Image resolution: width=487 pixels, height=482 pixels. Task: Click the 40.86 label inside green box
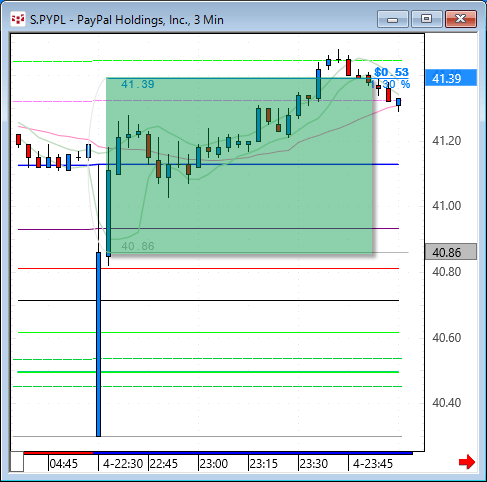tap(138, 246)
